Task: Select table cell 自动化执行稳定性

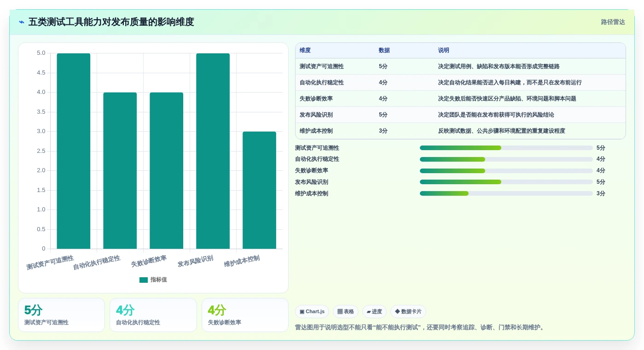Action: click(x=322, y=82)
